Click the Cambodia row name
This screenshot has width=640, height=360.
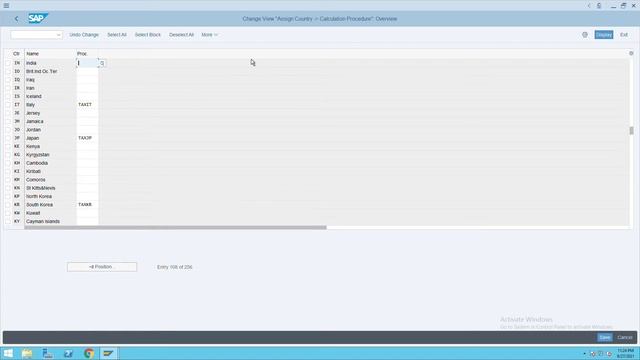tap(37, 163)
